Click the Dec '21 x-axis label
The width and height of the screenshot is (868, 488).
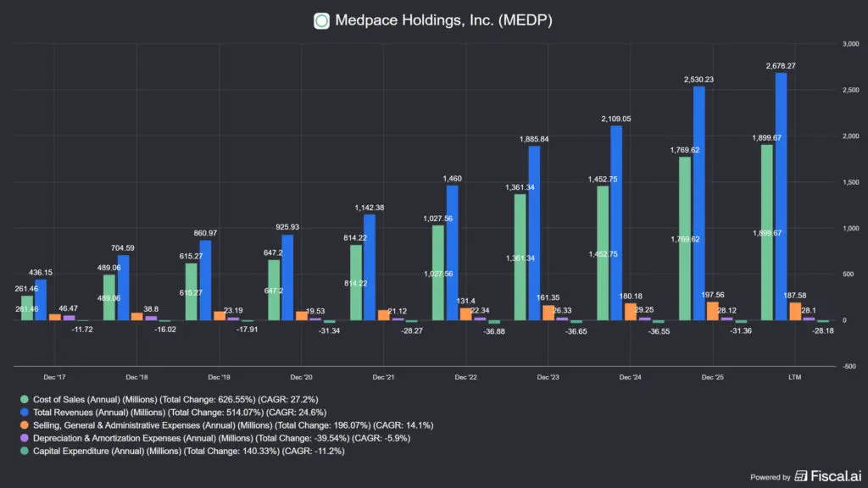(x=384, y=377)
